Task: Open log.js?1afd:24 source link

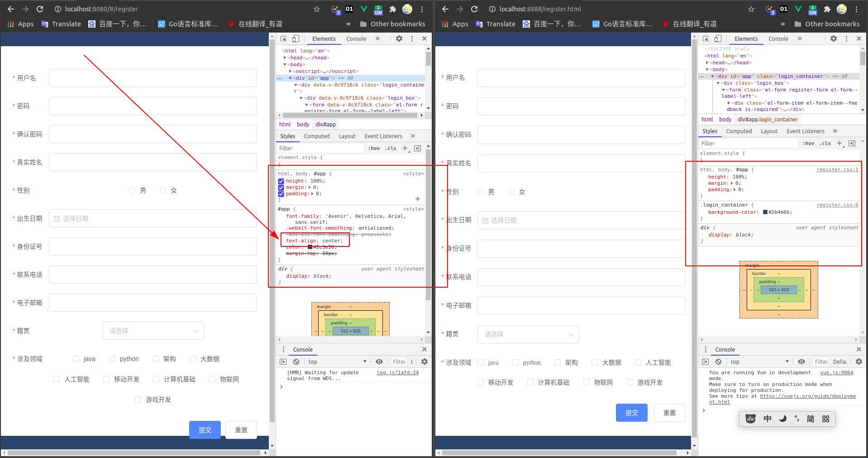Action: 398,373
